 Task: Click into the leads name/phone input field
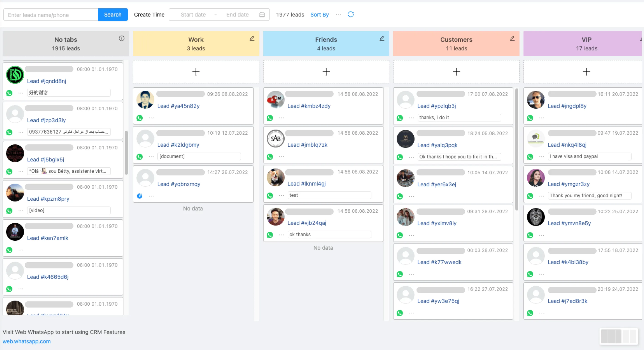[50, 14]
